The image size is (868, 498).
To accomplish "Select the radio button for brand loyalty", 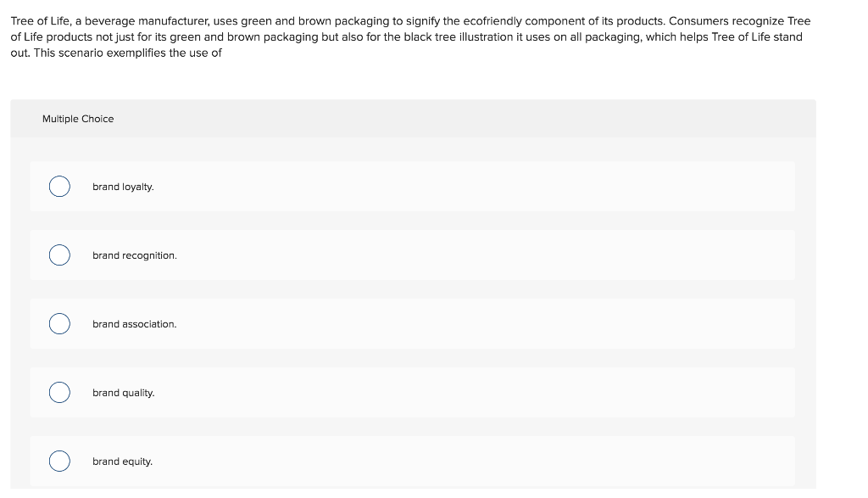I will coord(58,186).
